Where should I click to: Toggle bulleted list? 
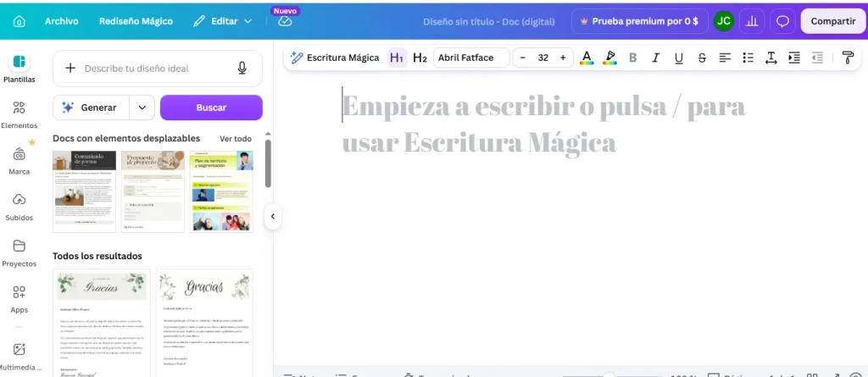[x=748, y=58]
